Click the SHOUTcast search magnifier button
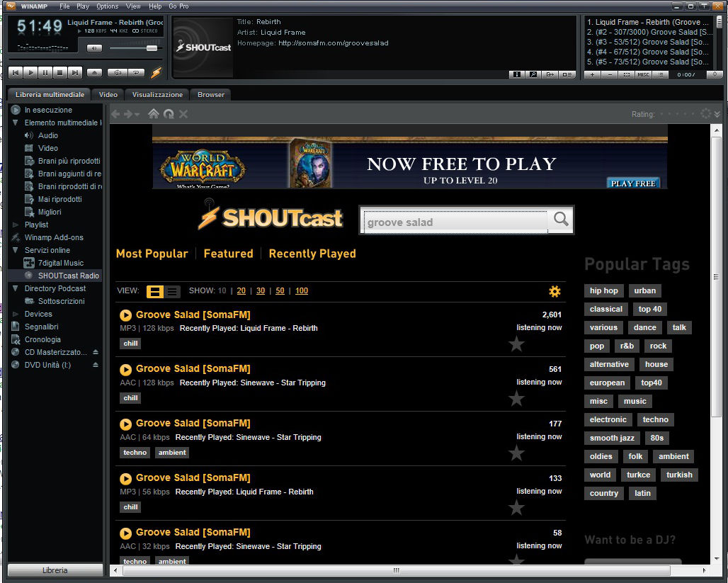728x583 pixels. 561,220
